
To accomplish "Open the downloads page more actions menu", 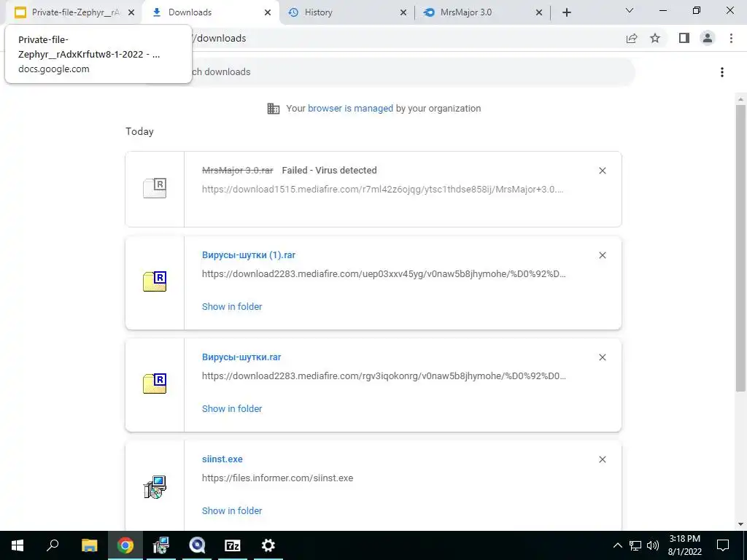I will 722,72.
